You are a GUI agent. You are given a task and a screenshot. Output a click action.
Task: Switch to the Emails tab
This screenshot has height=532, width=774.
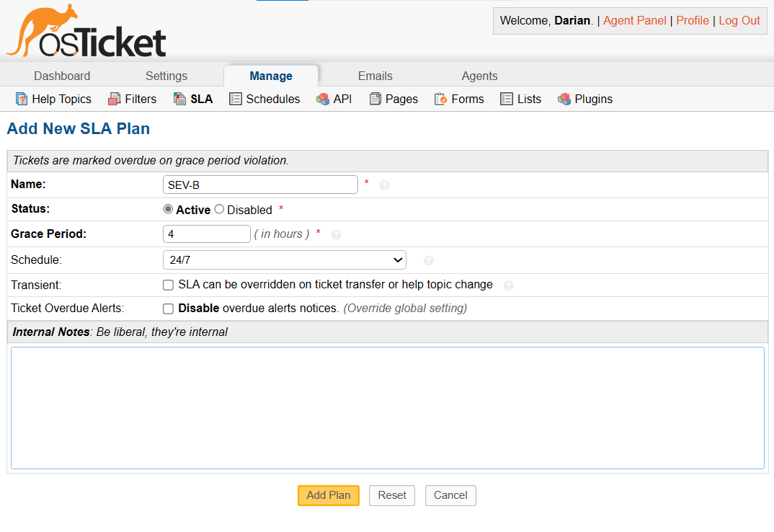click(x=375, y=76)
